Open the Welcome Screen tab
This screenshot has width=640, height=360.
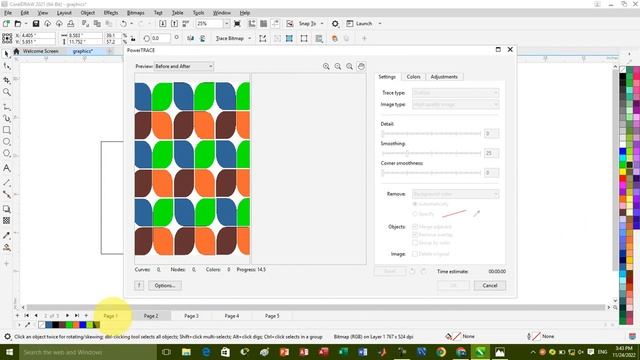point(40,51)
